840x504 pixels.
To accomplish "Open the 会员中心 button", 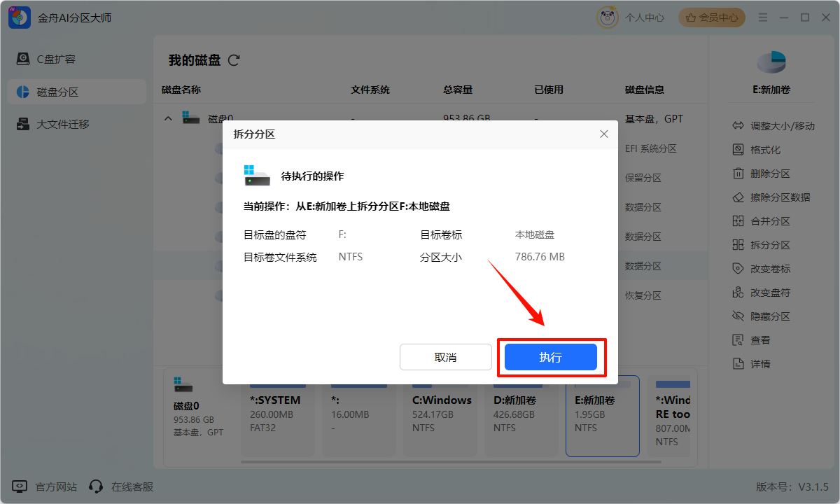I will coord(711,17).
